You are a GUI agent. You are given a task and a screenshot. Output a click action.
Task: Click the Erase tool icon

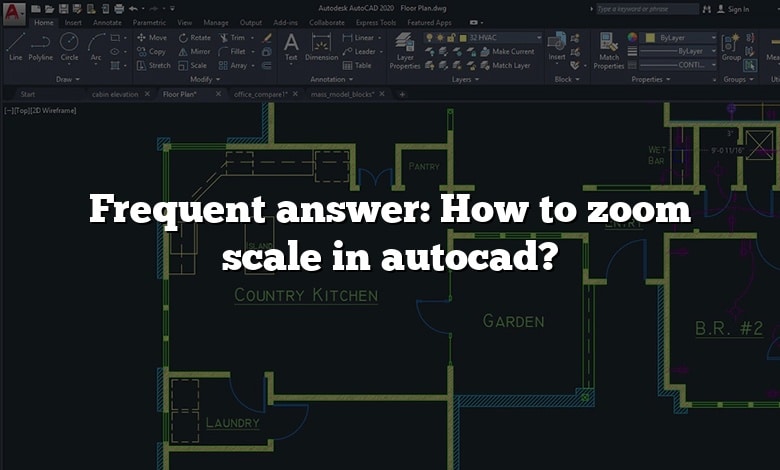pyautogui.click(x=267, y=37)
